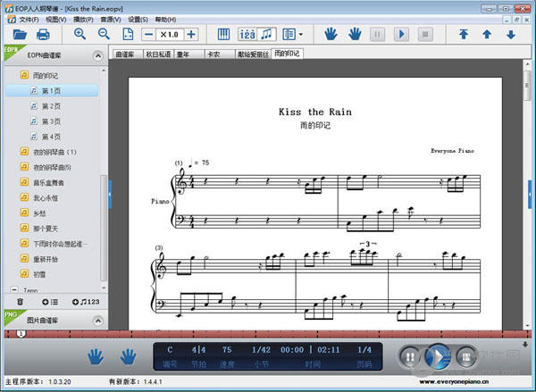The height and width of the screenshot is (392, 536).
Task: Switch to staff notation music-note mode
Action: coord(266,34)
